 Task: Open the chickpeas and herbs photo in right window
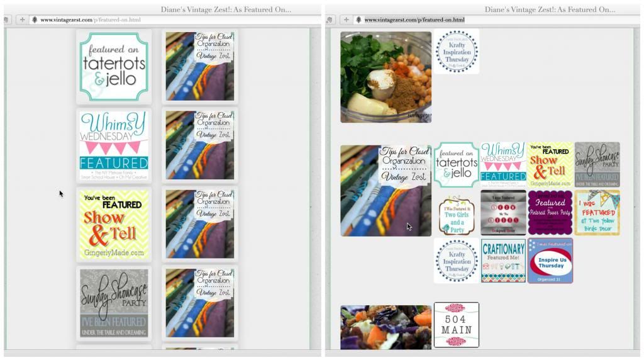click(386, 77)
